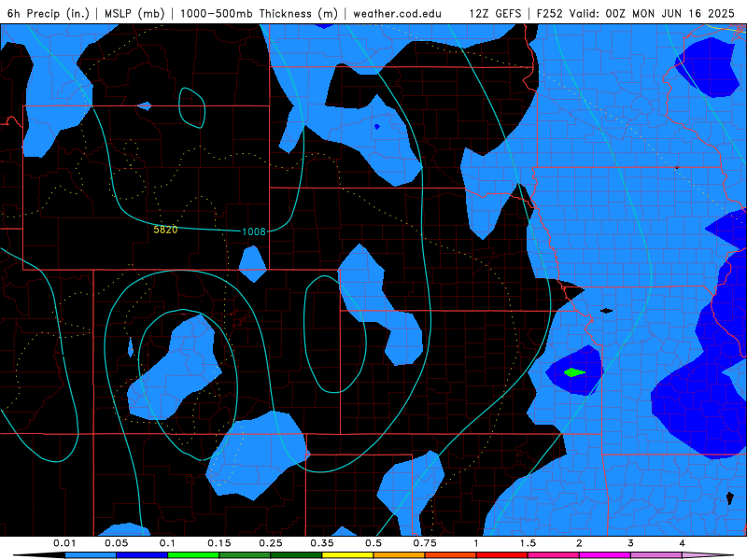Click the 0.75 legend value
This screenshot has width=747, height=560.
[x=425, y=543]
